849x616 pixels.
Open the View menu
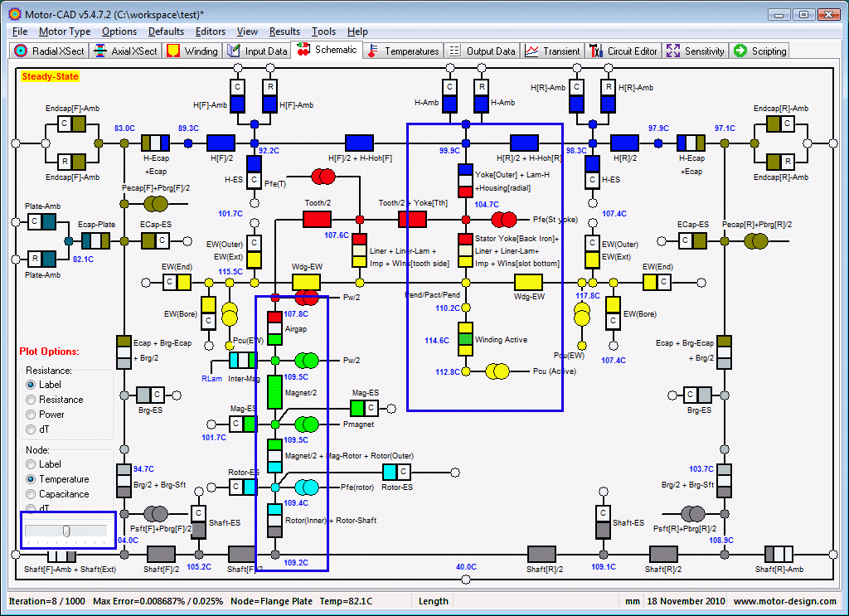247,32
